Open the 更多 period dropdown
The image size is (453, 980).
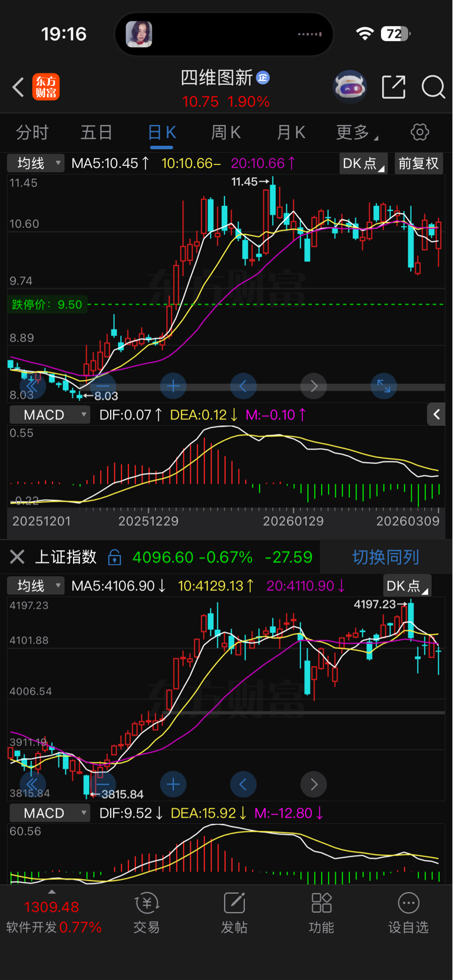(x=357, y=132)
